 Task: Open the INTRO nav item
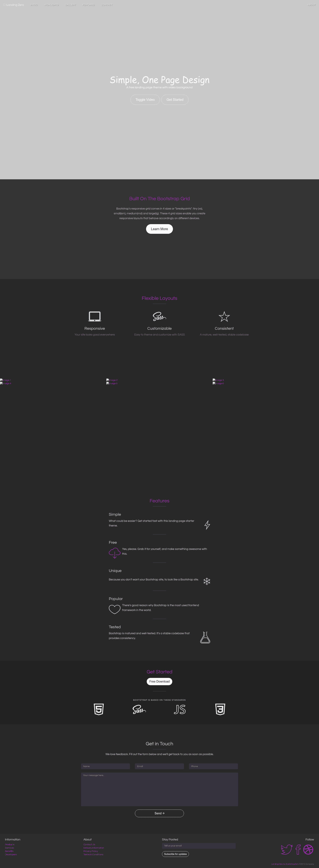[x=34, y=5]
